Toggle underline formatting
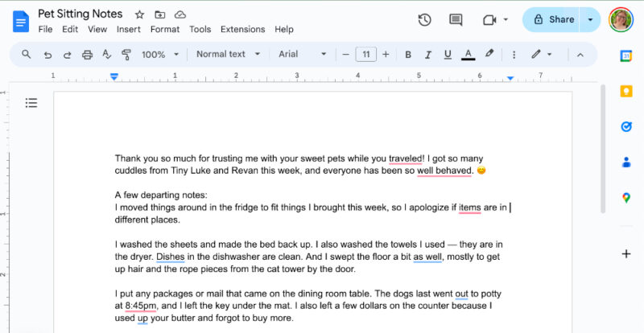The width and height of the screenshot is (644, 333). [448, 54]
